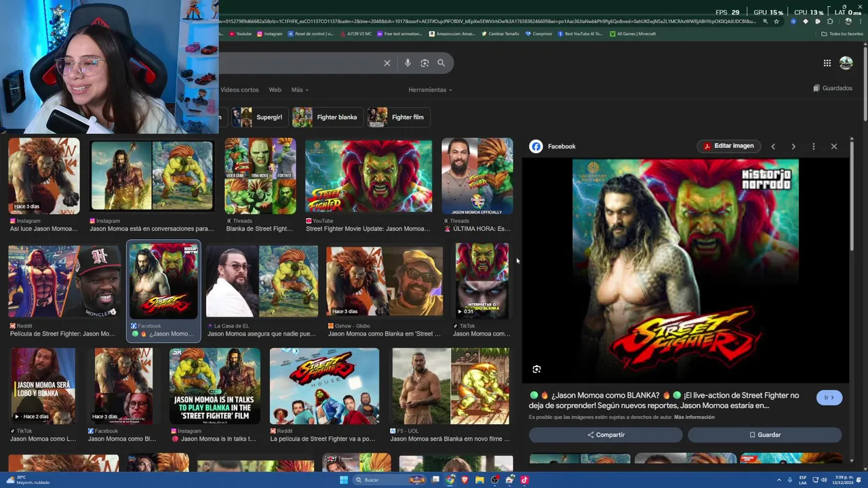Read the '¿Jason Momoa como BLANKA?' caption link
Image resolution: width=868 pixels, height=488 pixels.
tap(664, 401)
